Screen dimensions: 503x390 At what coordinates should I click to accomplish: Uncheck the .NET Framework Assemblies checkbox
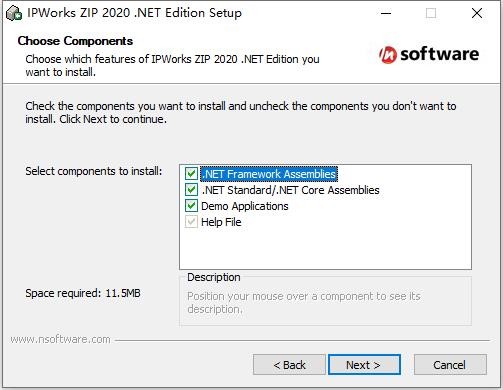point(191,174)
